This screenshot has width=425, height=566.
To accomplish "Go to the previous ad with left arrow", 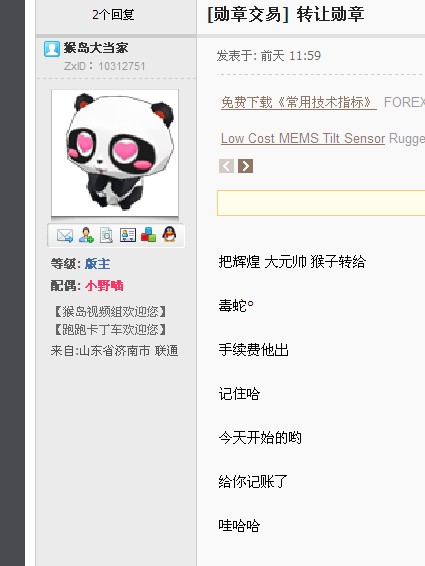I will [x=226, y=166].
